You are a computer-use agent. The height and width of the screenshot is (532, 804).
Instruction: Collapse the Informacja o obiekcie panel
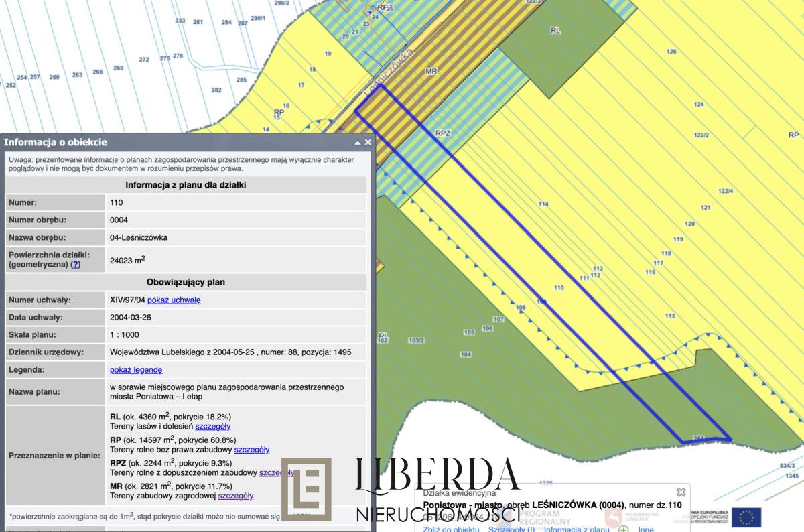pos(357,143)
